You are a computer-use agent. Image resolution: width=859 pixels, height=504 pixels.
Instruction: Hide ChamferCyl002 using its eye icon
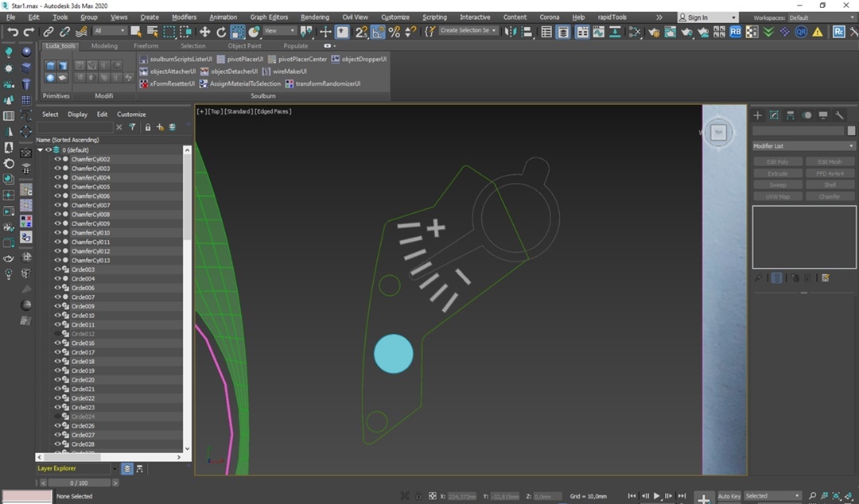[x=57, y=160]
